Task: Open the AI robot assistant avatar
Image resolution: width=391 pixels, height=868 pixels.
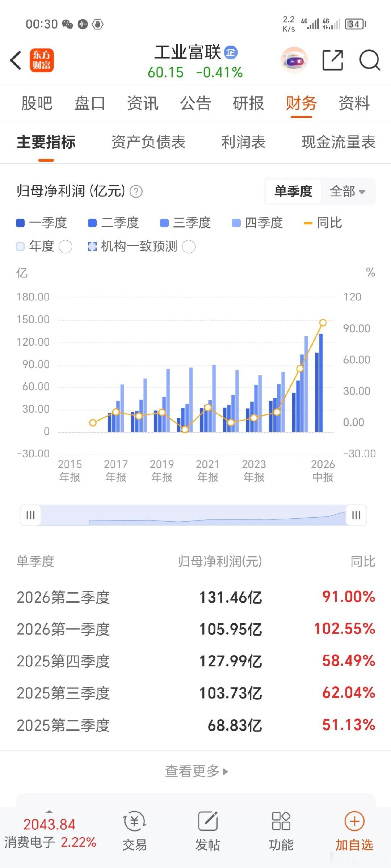Action: click(x=294, y=60)
